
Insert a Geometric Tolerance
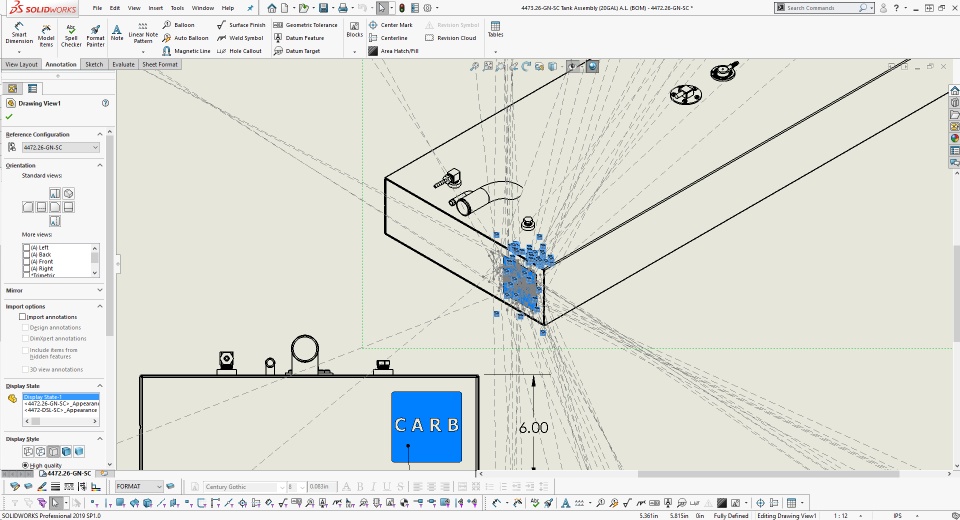coord(305,25)
